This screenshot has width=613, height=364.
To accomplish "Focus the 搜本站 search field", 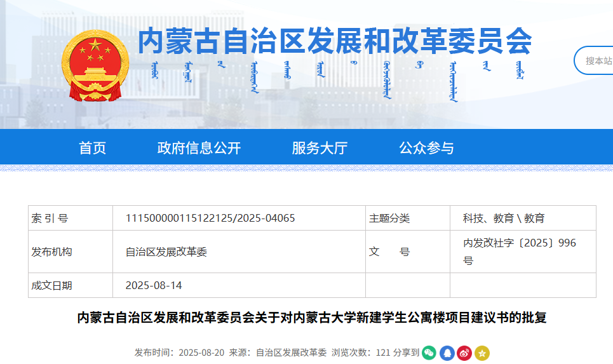I will 593,60.
